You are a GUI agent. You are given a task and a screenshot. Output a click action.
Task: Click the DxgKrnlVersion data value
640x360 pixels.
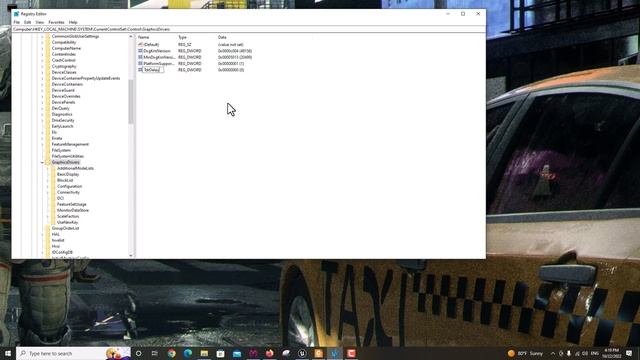235,51
